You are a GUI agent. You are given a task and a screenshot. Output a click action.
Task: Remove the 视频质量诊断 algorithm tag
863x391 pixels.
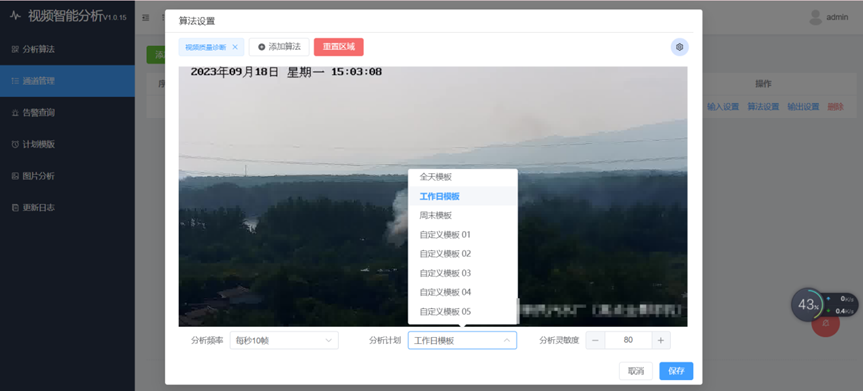[235, 47]
